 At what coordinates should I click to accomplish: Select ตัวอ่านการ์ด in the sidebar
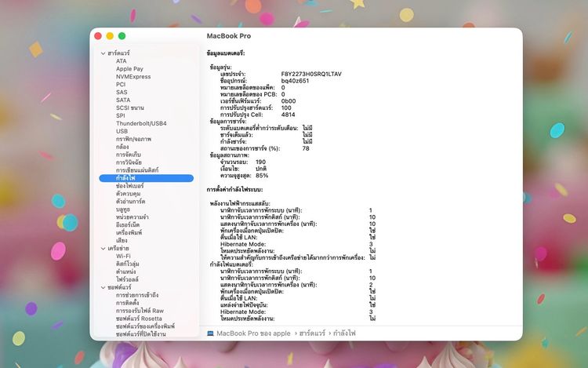[x=130, y=202]
